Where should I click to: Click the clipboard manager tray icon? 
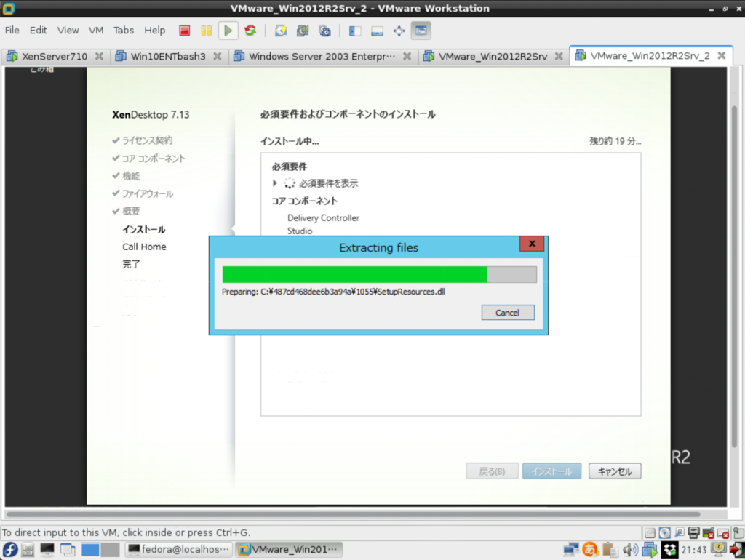tap(610, 550)
